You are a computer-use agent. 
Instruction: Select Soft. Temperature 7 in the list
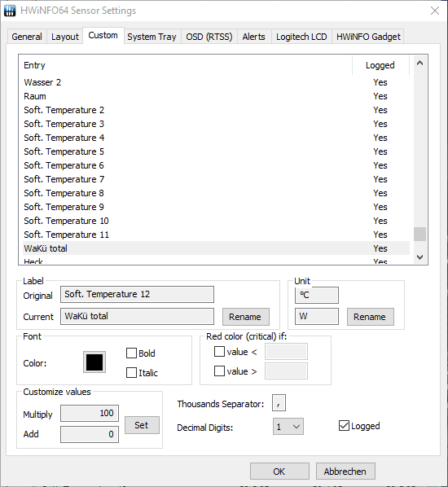click(216, 179)
